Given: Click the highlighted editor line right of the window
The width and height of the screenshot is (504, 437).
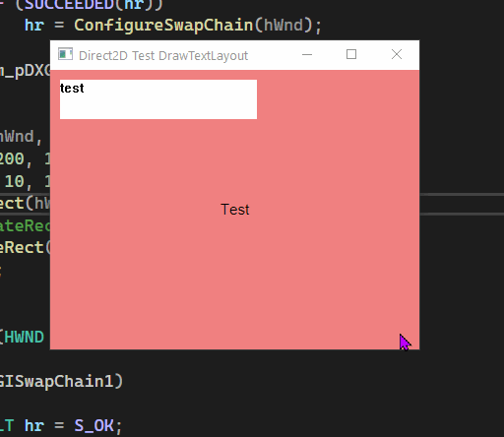Looking at the screenshot, I should click(x=462, y=204).
